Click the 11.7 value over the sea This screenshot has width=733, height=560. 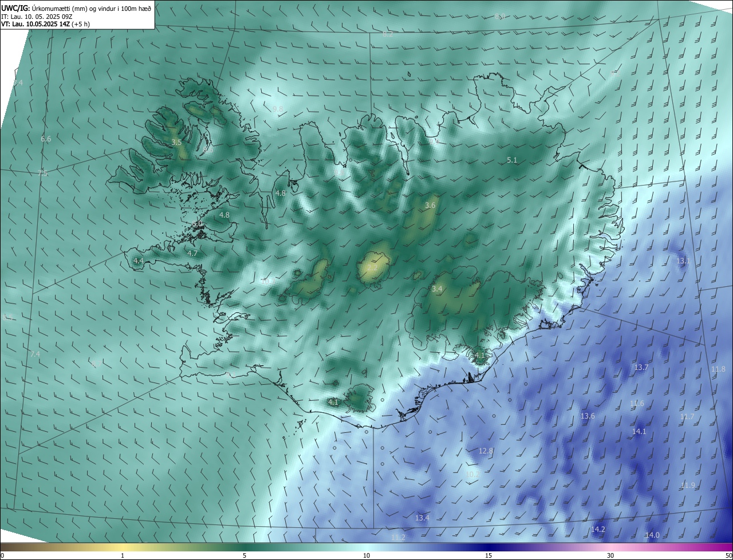[x=687, y=416]
